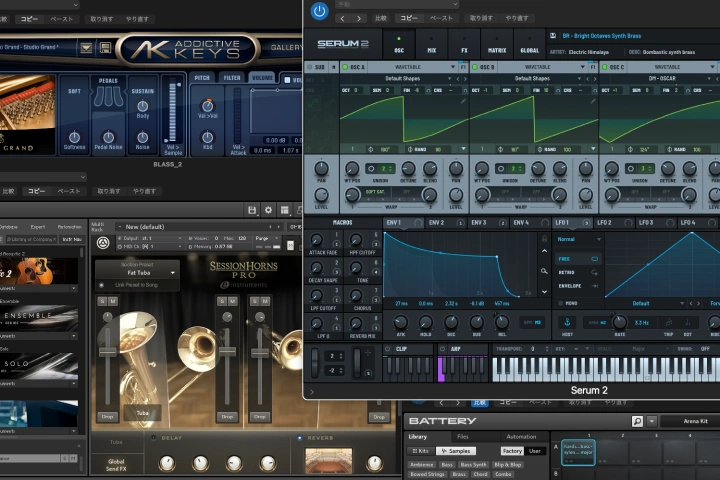The image size is (720, 480).
Task: Select the TRIP note icon in LFO 1
Action: [669, 322]
